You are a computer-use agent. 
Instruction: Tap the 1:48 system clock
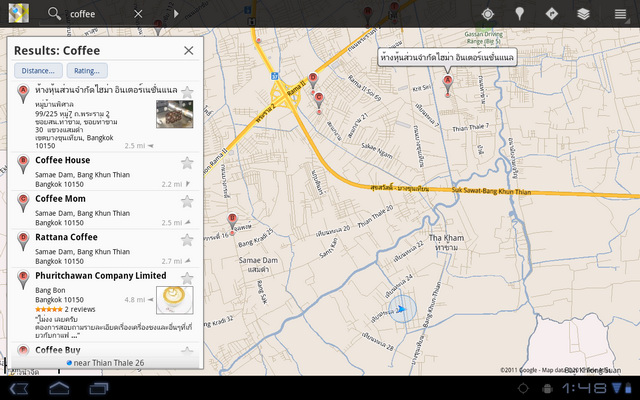[585, 388]
